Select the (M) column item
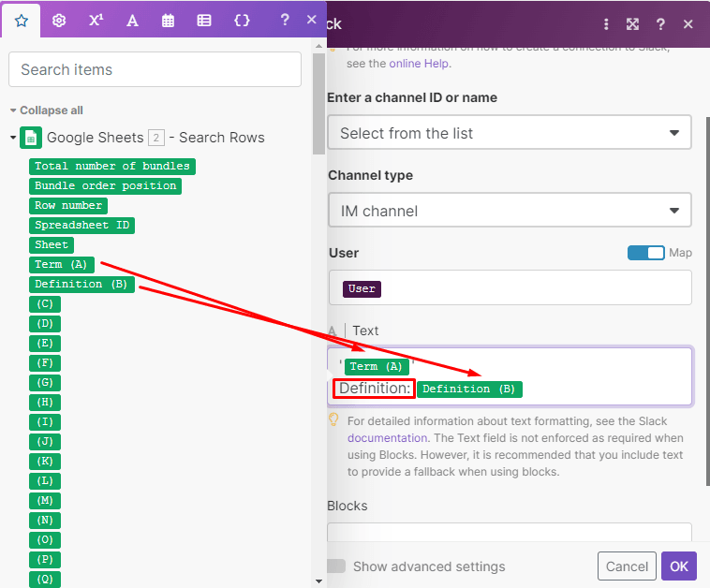Screen dimensions: 710x588 (45, 501)
